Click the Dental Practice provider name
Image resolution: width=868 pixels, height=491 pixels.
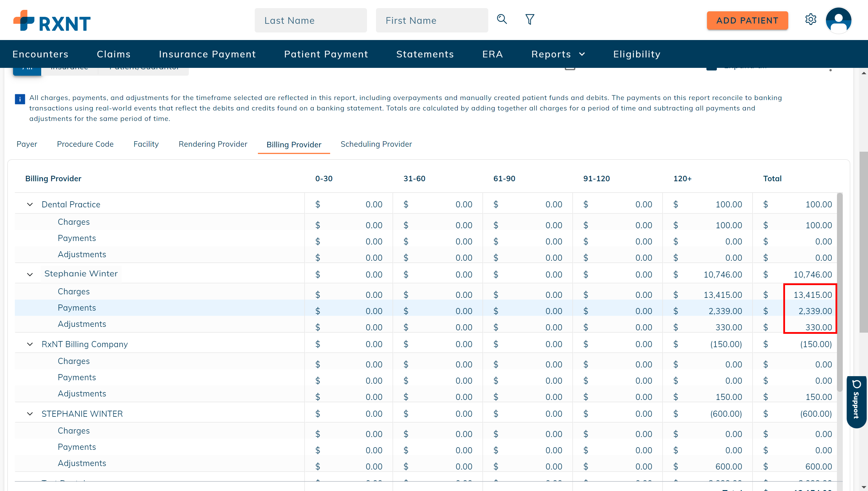point(71,204)
